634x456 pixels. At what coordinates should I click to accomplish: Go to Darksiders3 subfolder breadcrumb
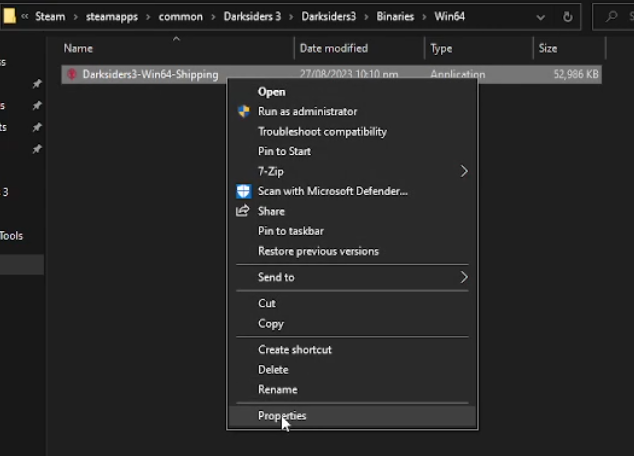coord(329,17)
